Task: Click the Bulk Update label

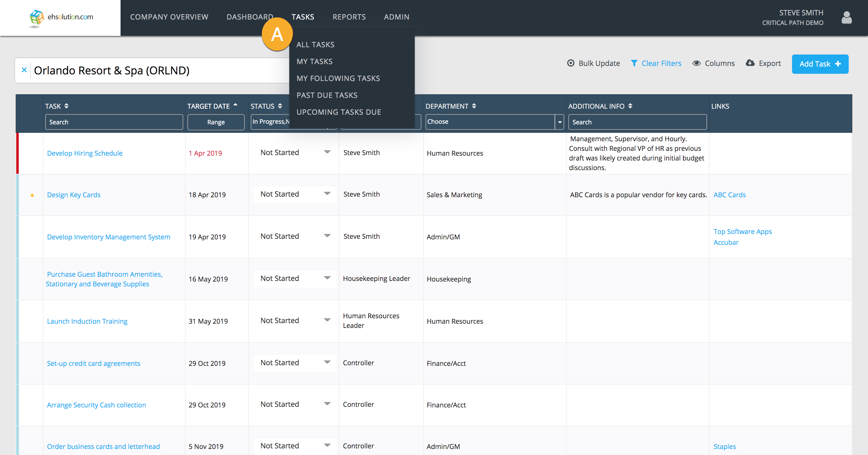Action: (599, 63)
